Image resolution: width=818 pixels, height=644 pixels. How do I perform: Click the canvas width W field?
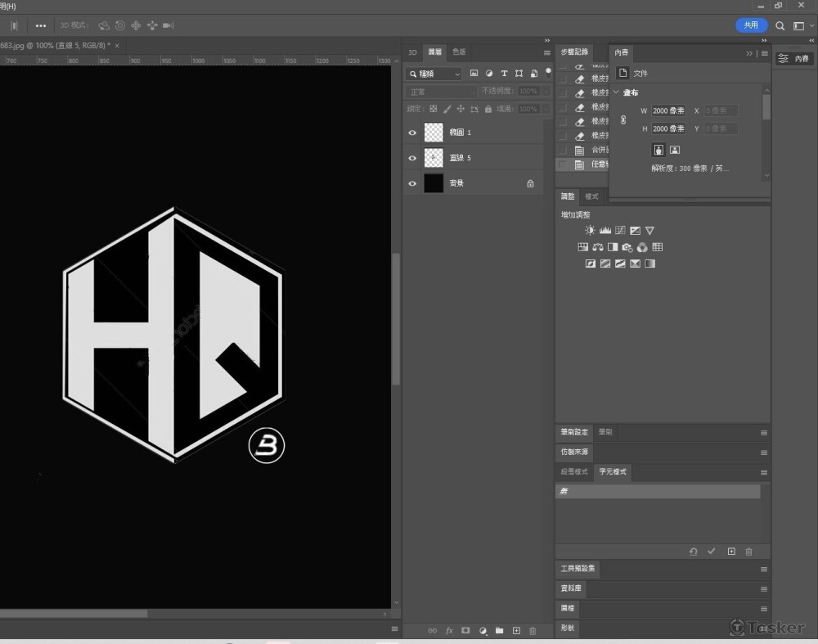click(668, 110)
